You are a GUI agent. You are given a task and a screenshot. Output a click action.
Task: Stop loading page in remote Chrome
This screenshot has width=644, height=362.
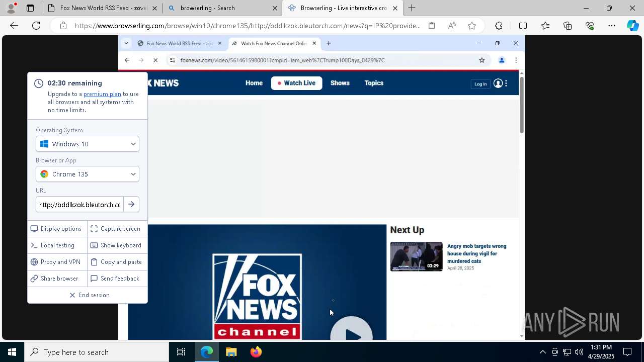point(155,60)
